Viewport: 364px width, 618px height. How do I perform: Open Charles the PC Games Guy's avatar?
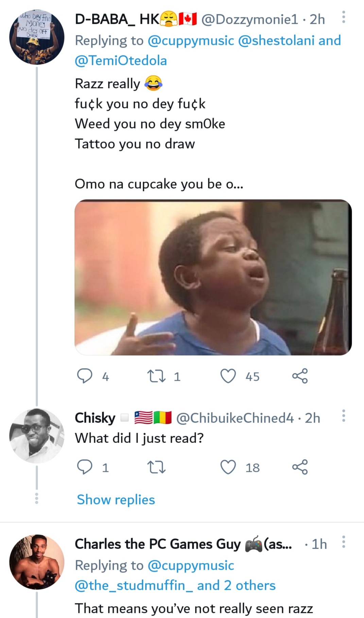click(x=37, y=562)
